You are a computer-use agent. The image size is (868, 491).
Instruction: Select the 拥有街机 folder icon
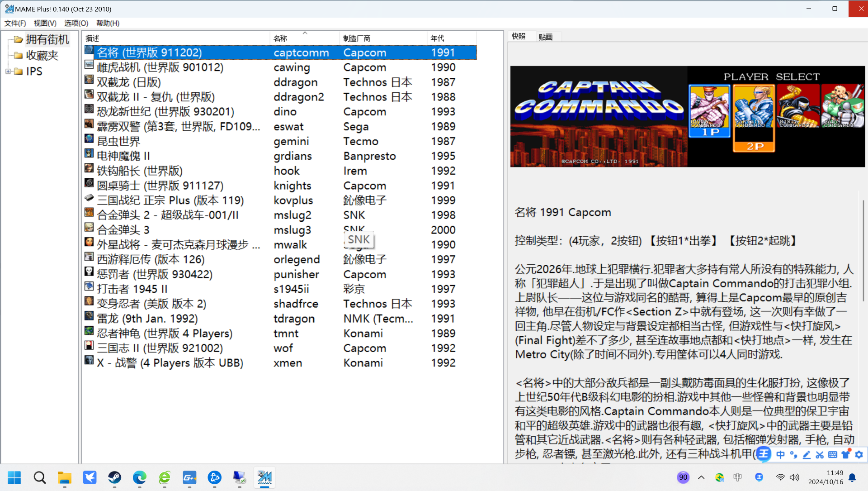tap(18, 40)
